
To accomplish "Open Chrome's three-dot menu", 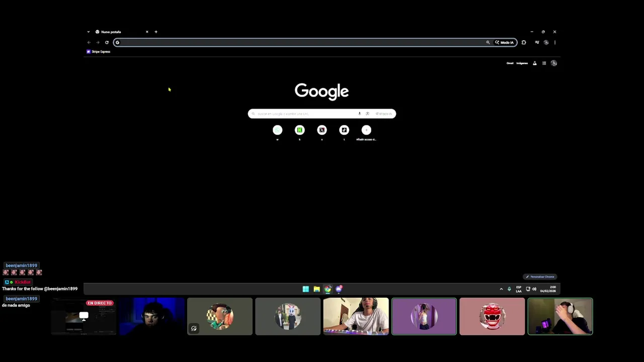I will click(x=555, y=42).
